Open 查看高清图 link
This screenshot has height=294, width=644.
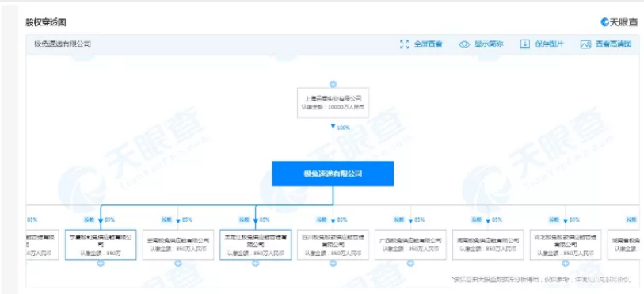(614, 44)
